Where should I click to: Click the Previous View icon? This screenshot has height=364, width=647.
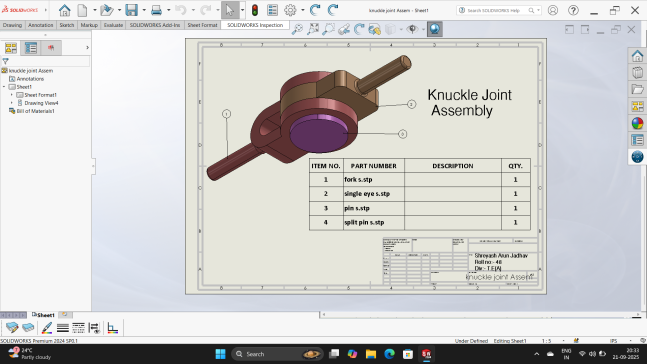coord(344,29)
